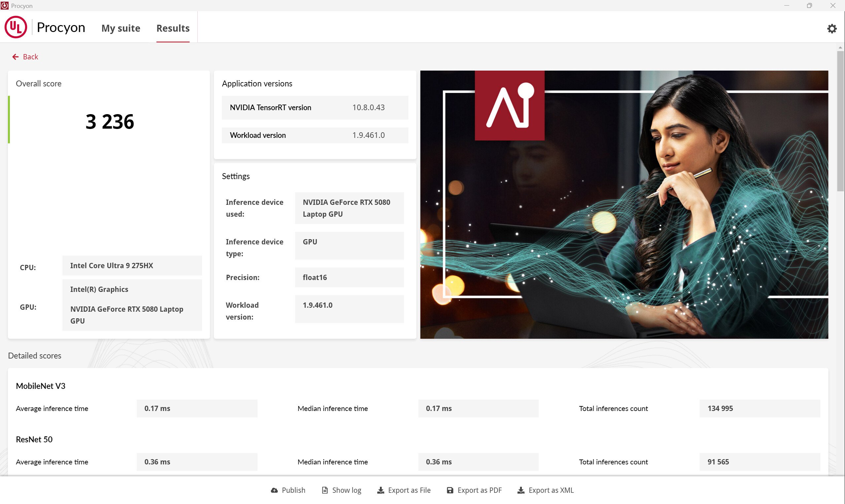Restore the window using the restore button

point(809,5)
